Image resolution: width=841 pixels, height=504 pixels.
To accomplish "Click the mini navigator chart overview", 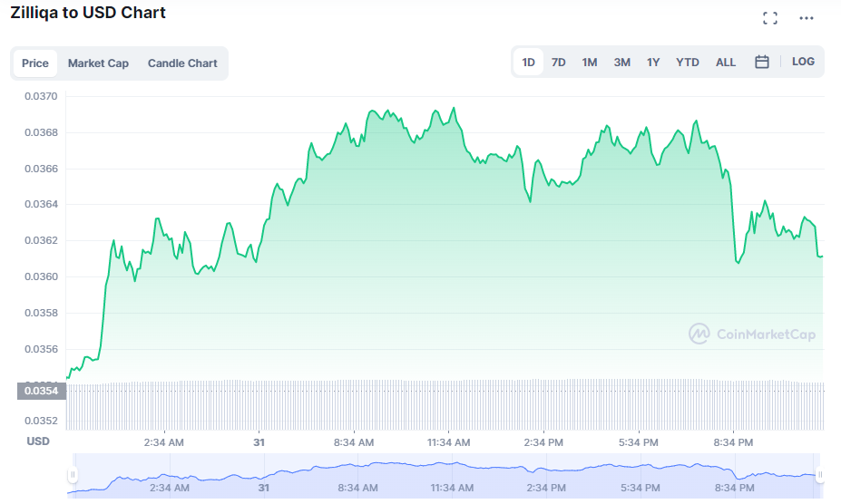I will [x=445, y=476].
